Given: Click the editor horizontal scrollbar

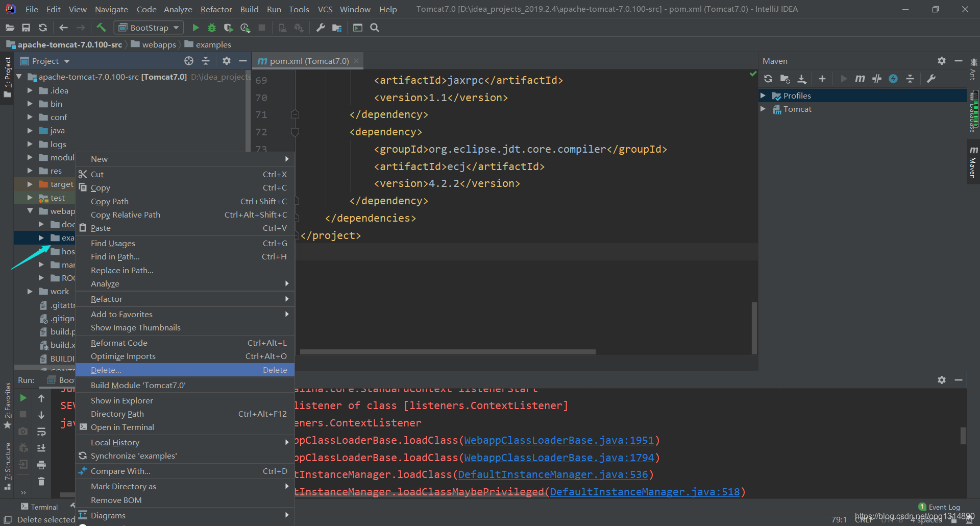Looking at the screenshot, I should 448,352.
